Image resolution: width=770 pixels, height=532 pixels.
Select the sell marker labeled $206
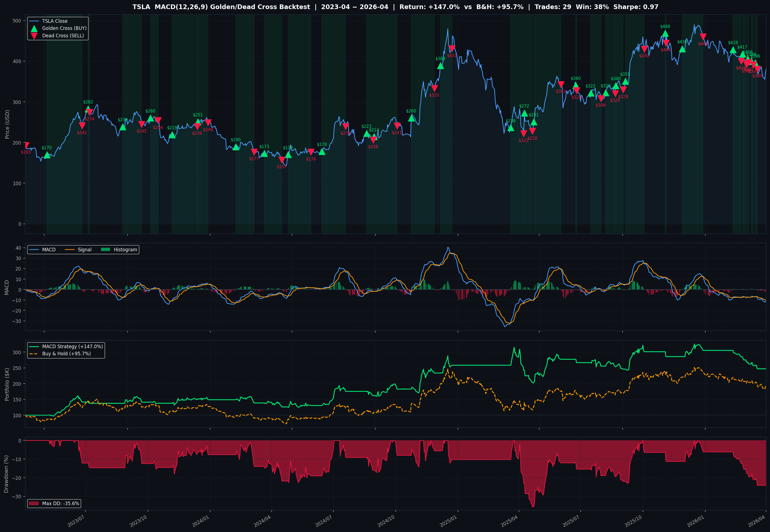[x=373, y=140]
